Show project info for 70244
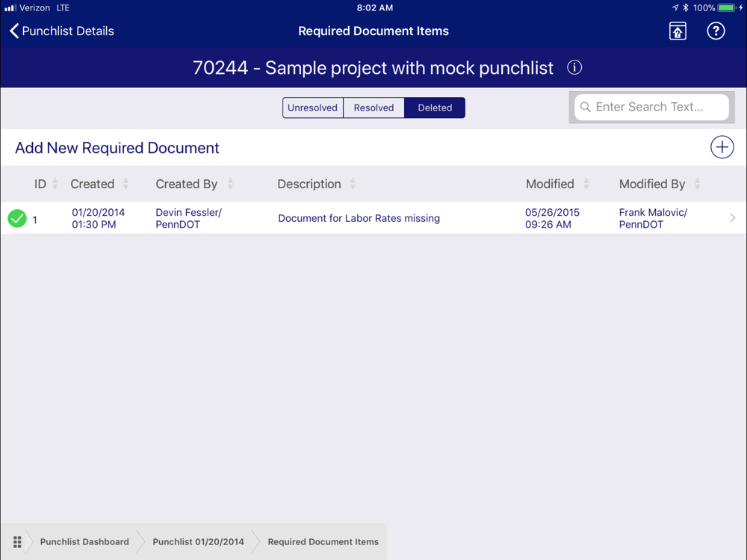747x560 pixels. click(x=574, y=68)
